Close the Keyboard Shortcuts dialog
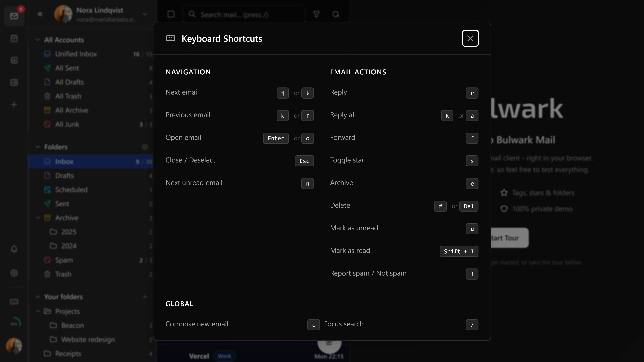The height and width of the screenshot is (362, 644). click(x=470, y=38)
